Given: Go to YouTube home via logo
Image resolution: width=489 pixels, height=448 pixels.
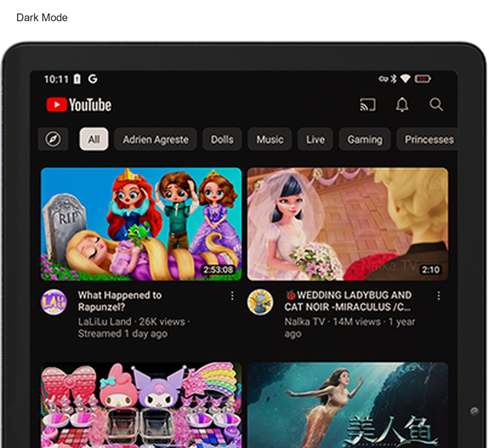Looking at the screenshot, I should coord(79,105).
